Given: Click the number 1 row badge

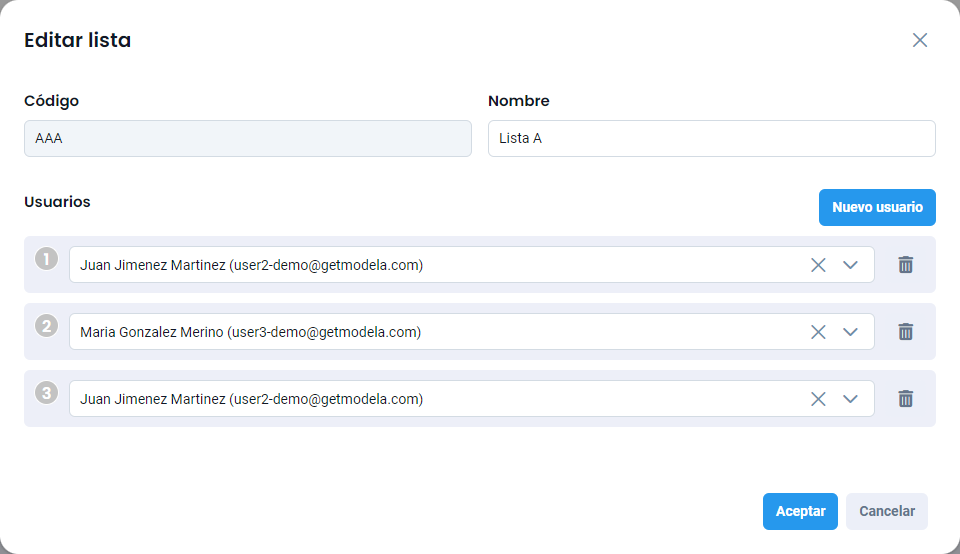Looking at the screenshot, I should coord(46,259).
